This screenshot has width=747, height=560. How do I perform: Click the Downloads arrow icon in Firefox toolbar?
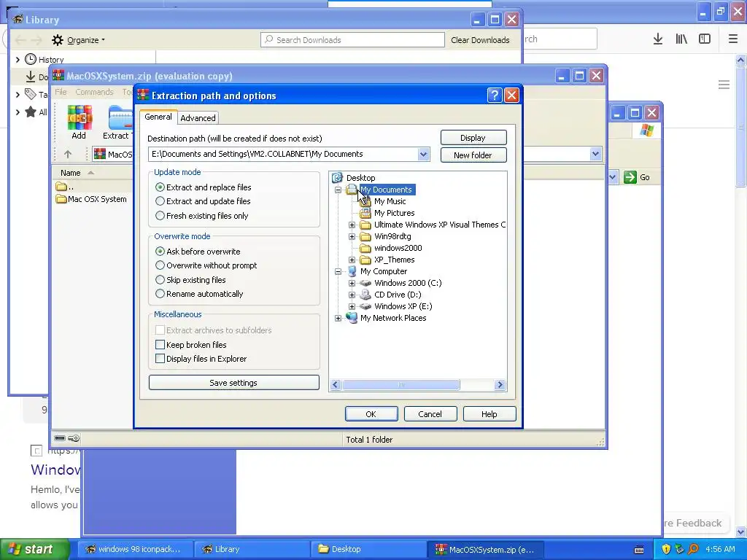point(658,39)
